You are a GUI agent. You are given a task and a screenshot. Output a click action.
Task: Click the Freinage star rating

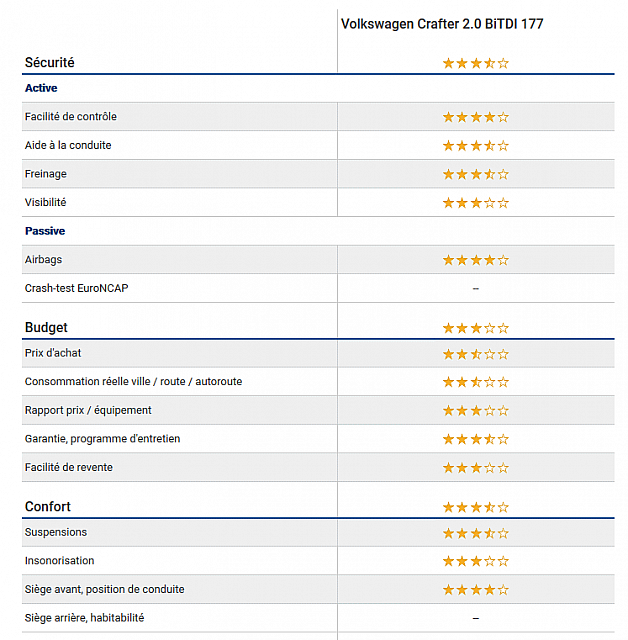(x=475, y=174)
